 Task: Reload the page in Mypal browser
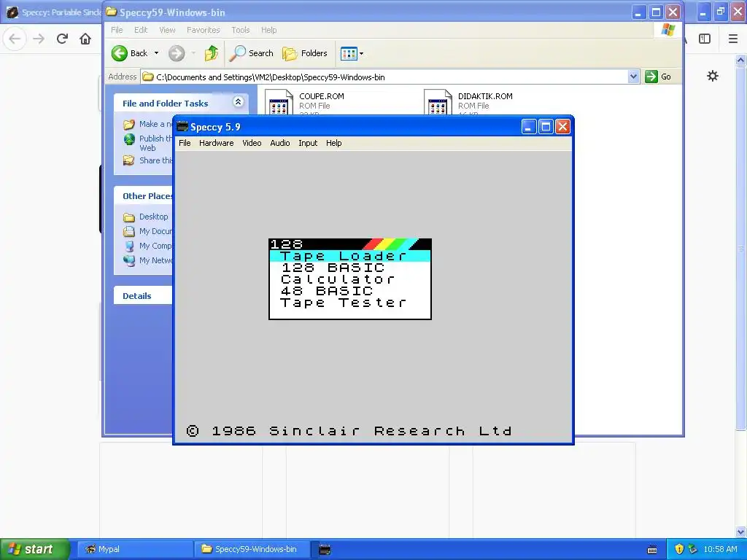[62, 39]
